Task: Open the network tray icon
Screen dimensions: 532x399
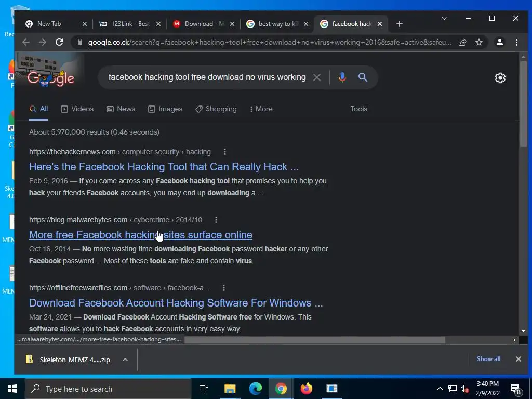Action: (x=452, y=389)
